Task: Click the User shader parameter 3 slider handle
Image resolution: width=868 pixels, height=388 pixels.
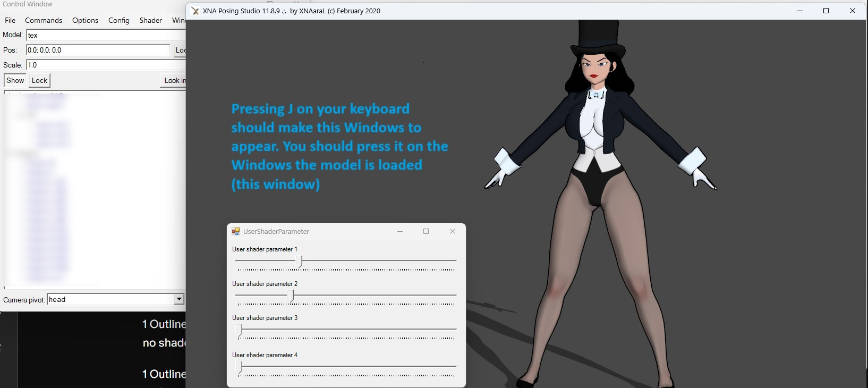Action: 240,330
